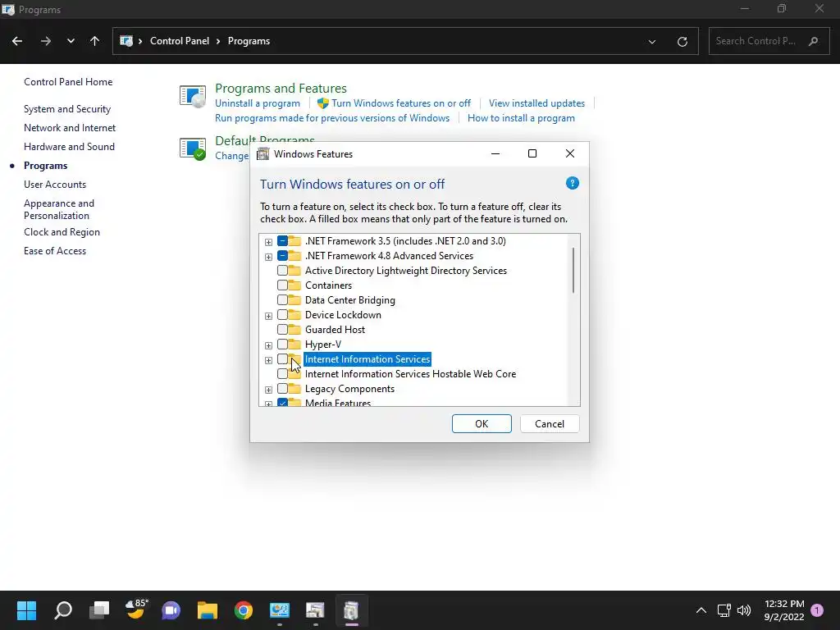Viewport: 840px width, 630px height.
Task: Click the Default Programs icon
Action: tap(192, 148)
